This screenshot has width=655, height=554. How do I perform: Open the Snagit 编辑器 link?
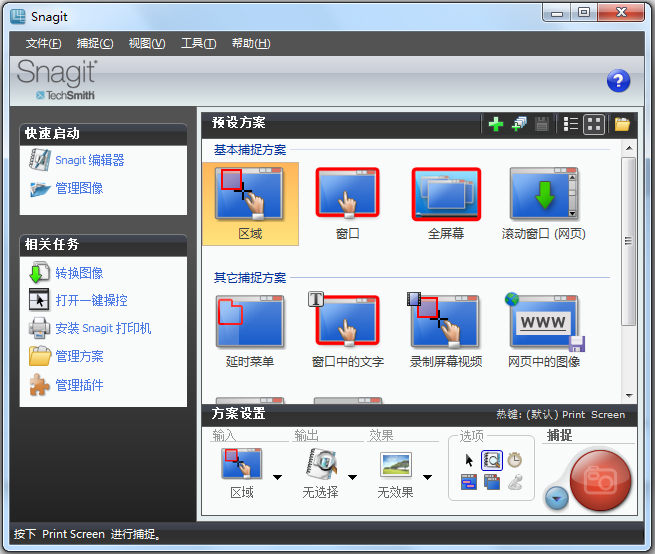pos(90,160)
